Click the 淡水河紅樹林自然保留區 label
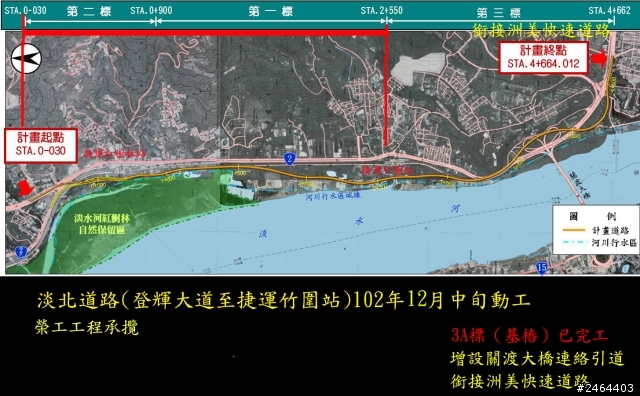This screenshot has height=396, width=640. 102,224
